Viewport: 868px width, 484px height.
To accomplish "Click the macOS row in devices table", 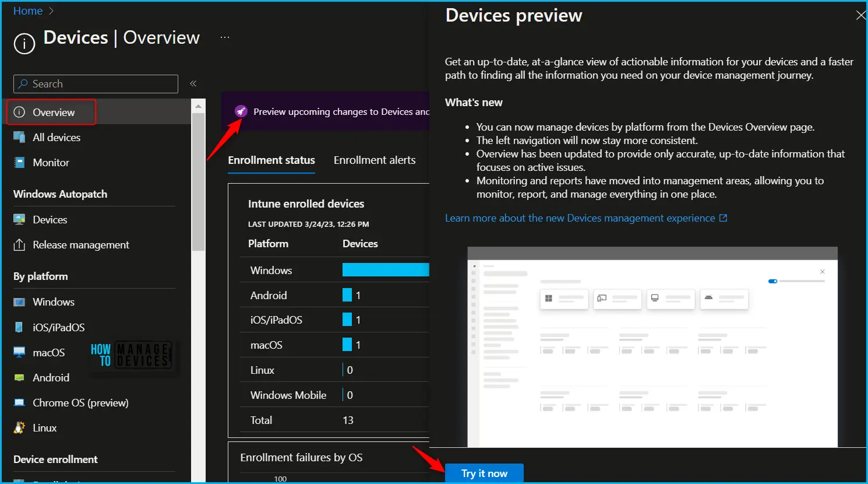I will [x=334, y=345].
